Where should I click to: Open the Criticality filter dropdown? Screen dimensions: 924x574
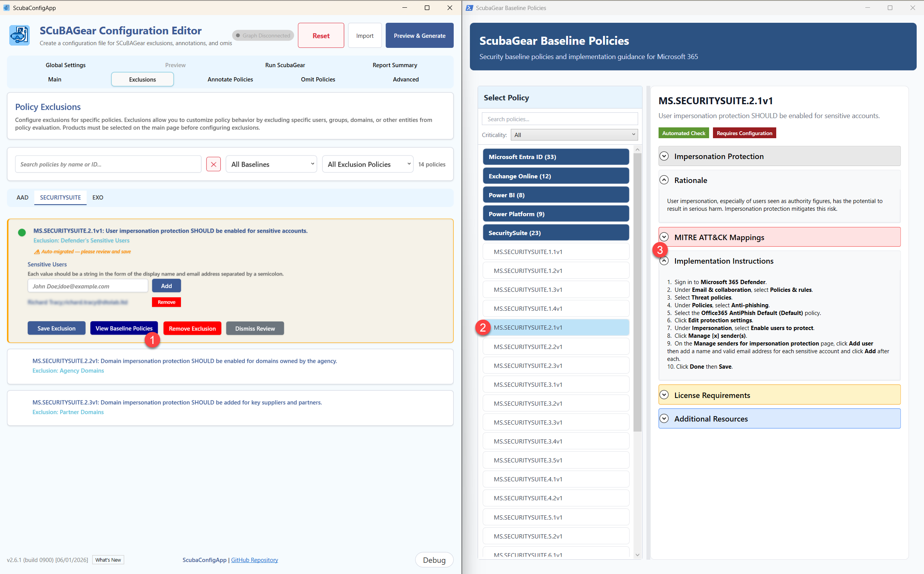574,135
